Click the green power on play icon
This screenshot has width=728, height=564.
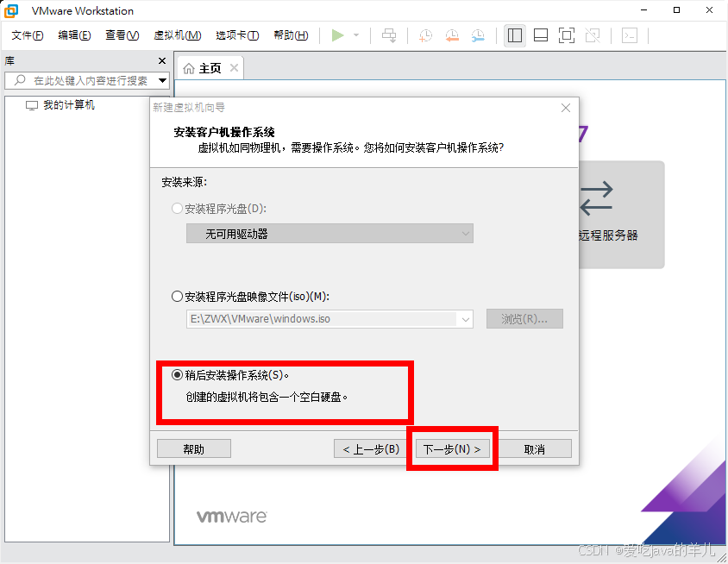(x=337, y=35)
